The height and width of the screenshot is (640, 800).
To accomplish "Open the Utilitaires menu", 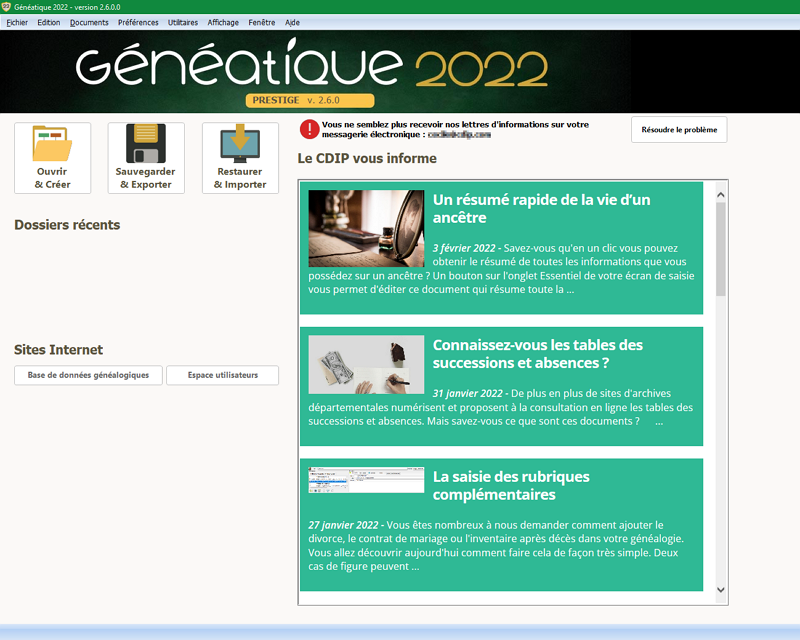I will pos(183,22).
